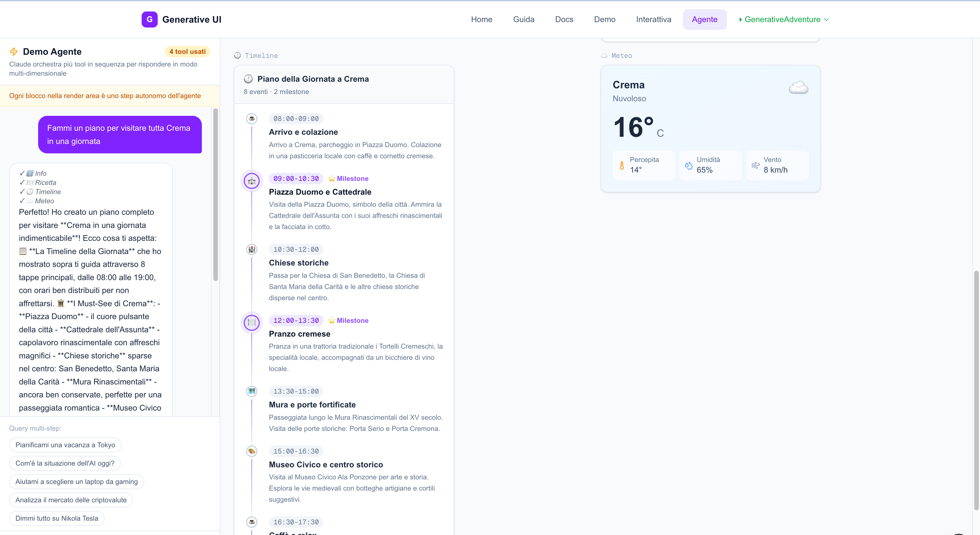Open the Docs nav item
This screenshot has width=980, height=535.
click(564, 19)
